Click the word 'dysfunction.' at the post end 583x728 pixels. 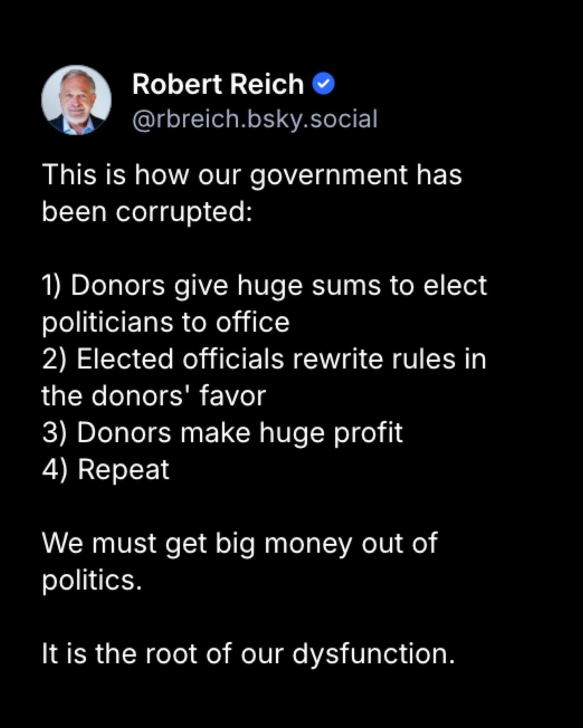[374, 654]
